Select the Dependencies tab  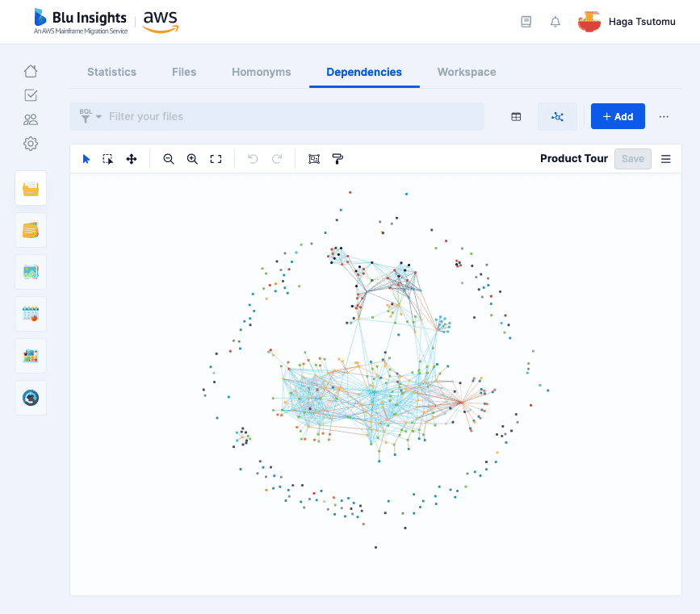click(x=364, y=72)
